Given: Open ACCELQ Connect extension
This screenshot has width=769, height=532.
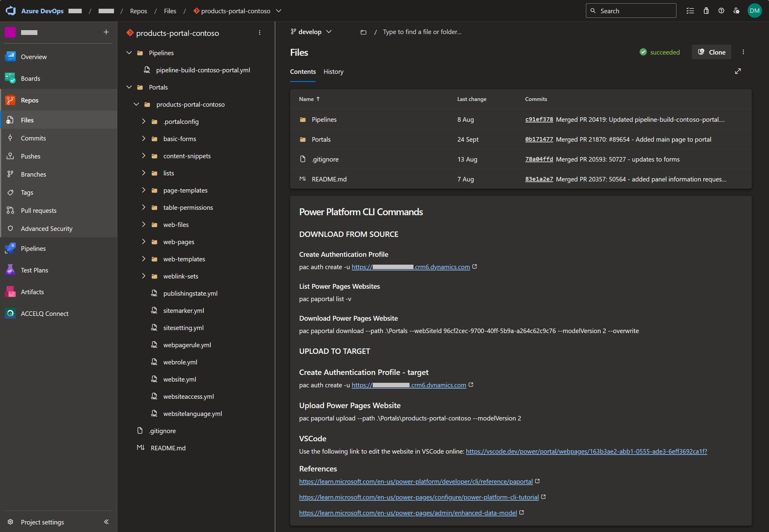Looking at the screenshot, I should coord(44,313).
